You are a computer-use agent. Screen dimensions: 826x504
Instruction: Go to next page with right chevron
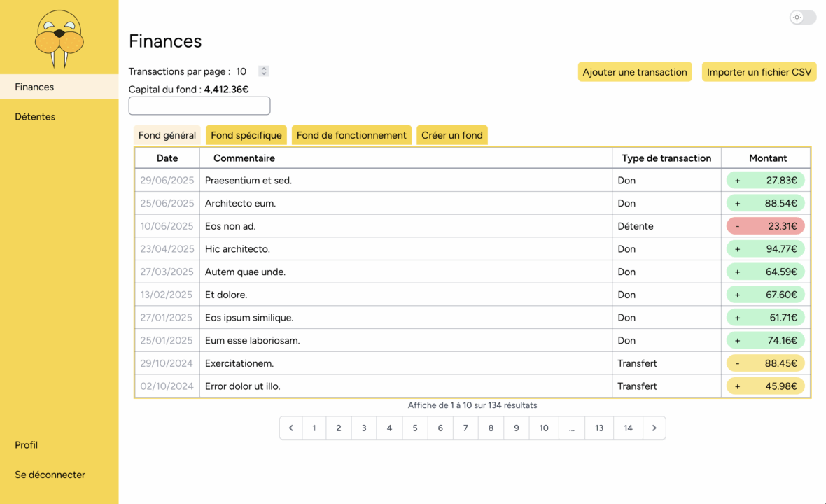tap(654, 428)
